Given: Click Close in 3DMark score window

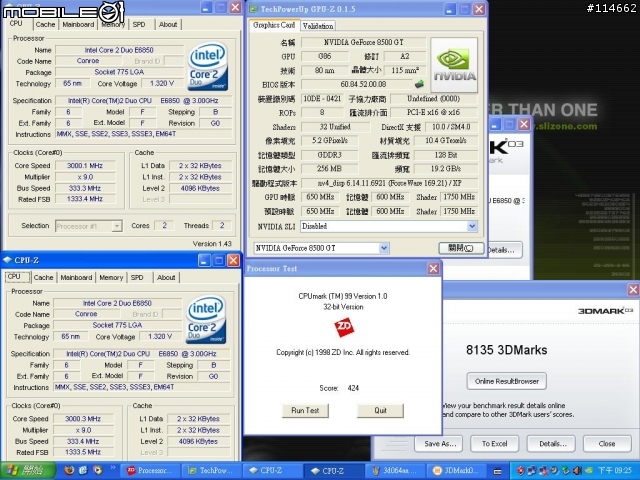Looking at the screenshot, I should (607, 444).
